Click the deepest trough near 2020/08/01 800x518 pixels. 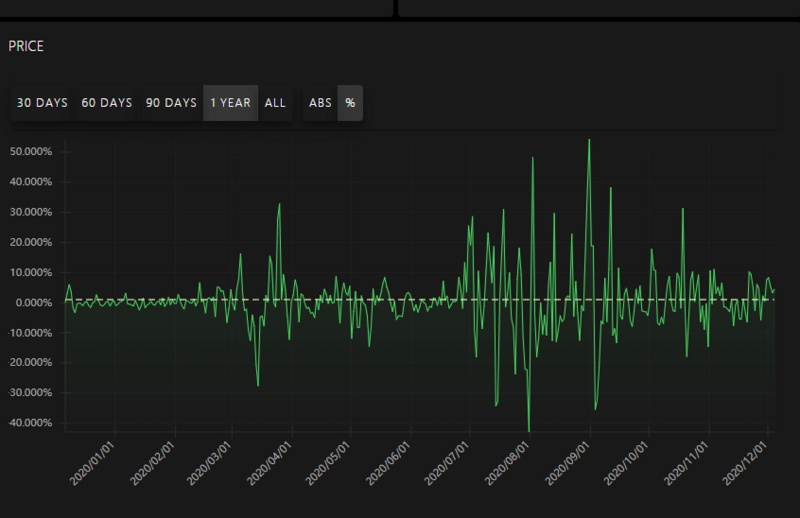(x=528, y=428)
